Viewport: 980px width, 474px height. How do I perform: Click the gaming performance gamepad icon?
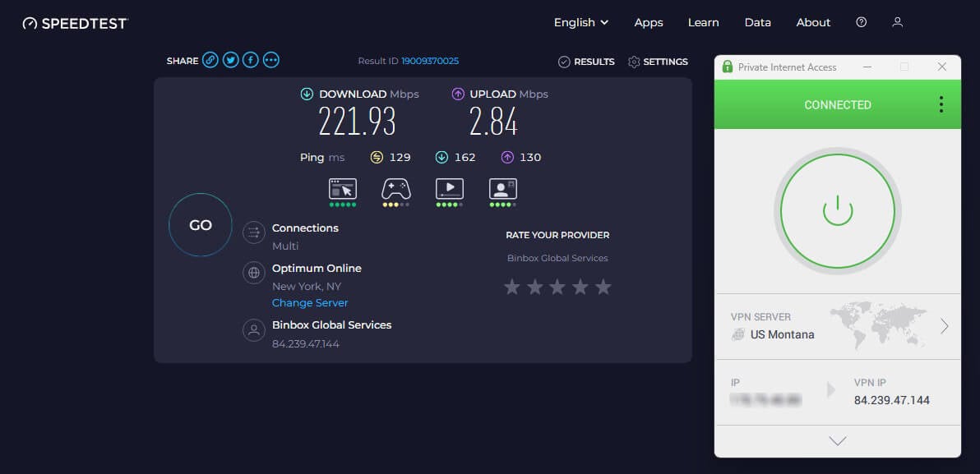395,191
